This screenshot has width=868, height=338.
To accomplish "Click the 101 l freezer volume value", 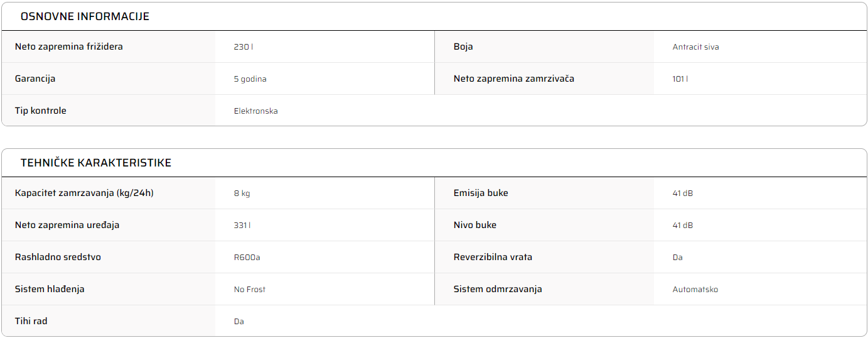I will tap(680, 79).
